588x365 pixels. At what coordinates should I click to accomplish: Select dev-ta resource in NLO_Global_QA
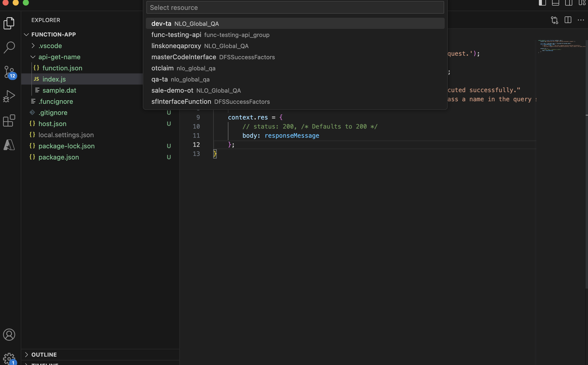pyautogui.click(x=295, y=24)
